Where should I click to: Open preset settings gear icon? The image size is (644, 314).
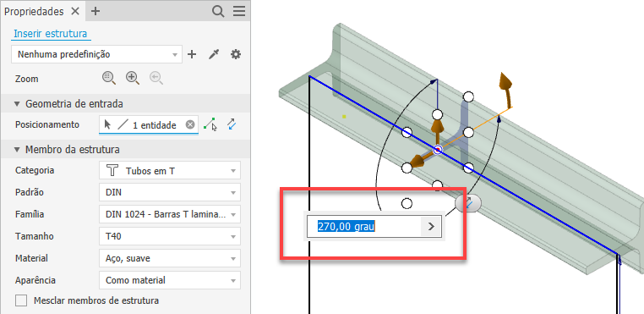(235, 54)
